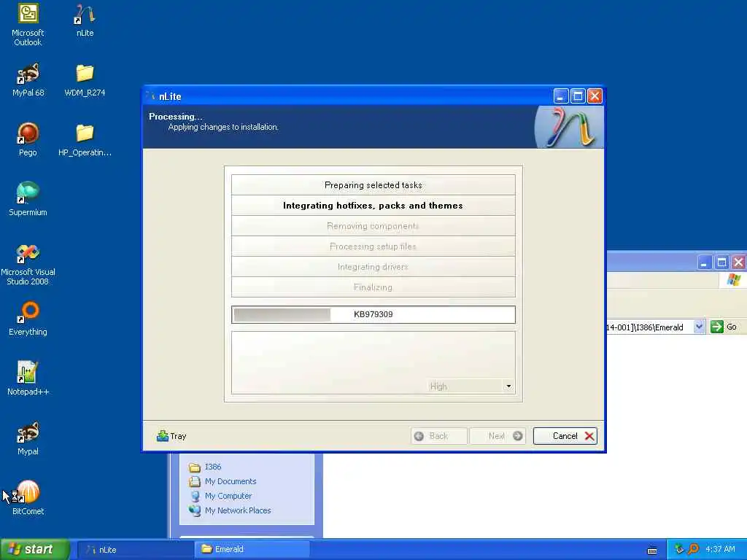The width and height of the screenshot is (747, 560).
Task: Maximize the nLite window
Action: pos(578,96)
